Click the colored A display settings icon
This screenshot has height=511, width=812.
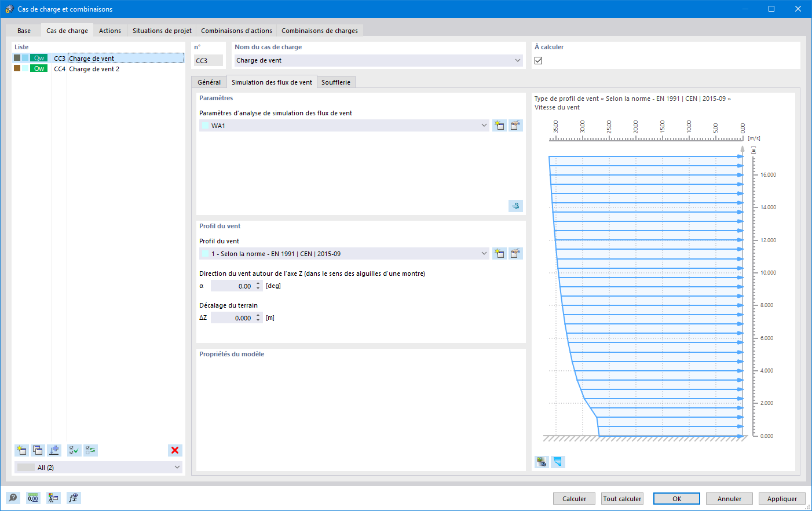(53, 498)
